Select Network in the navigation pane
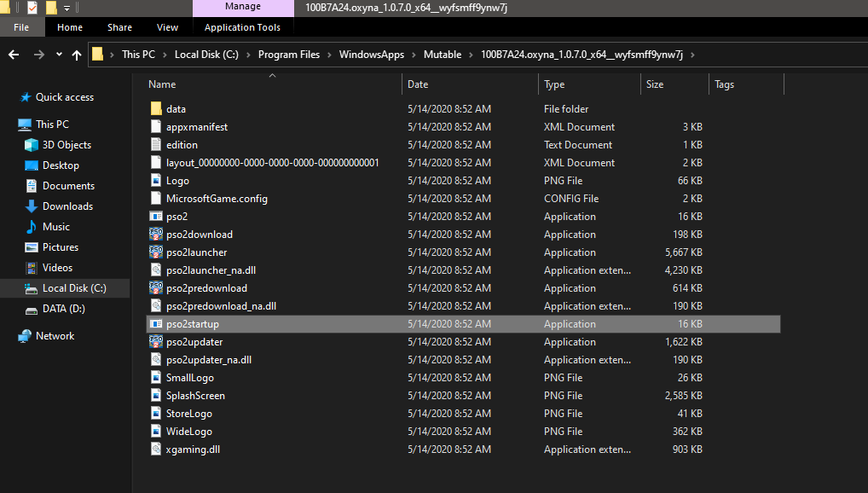The height and width of the screenshot is (493, 868). coord(55,336)
